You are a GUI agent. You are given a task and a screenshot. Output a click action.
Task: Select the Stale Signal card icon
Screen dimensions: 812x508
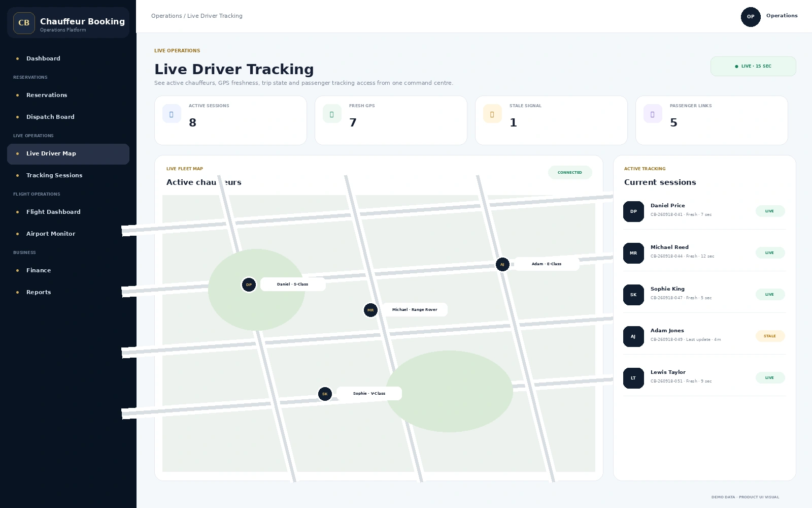click(492, 114)
